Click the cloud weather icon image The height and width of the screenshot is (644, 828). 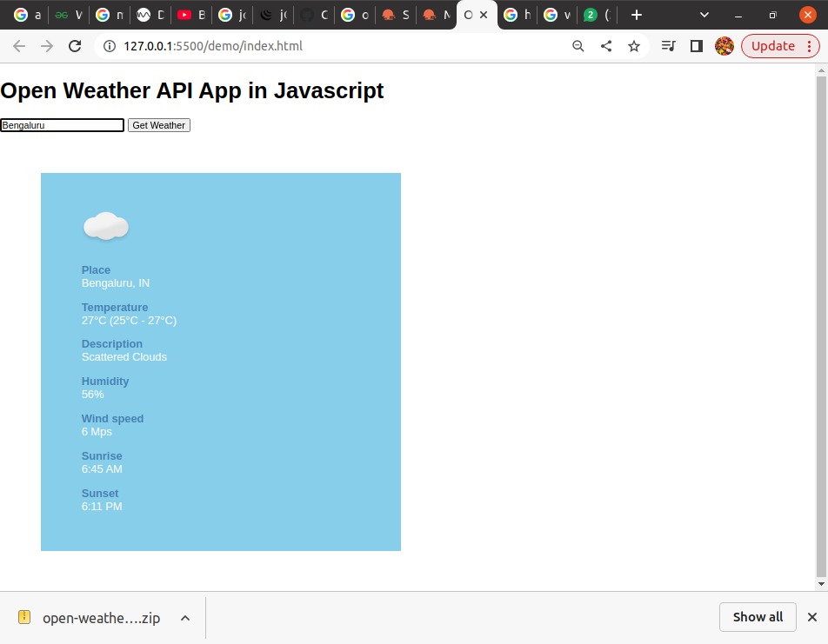tap(106, 226)
